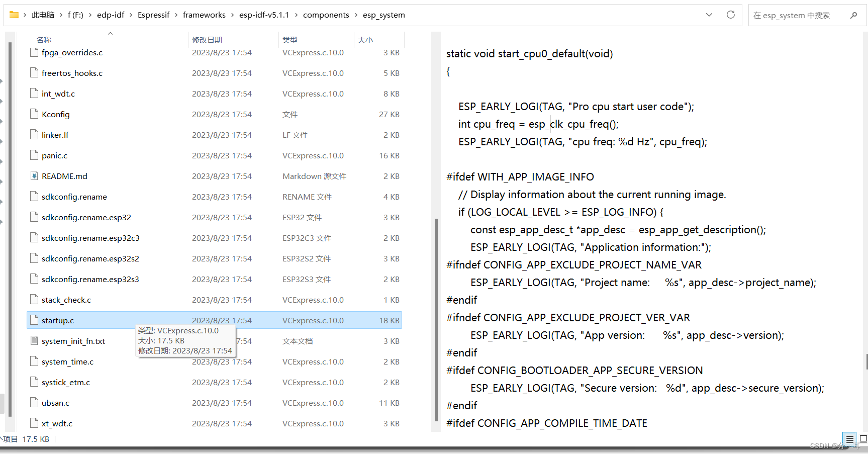This screenshot has height=454, width=868.
Task: Switch to details view layout icon
Action: 849,439
